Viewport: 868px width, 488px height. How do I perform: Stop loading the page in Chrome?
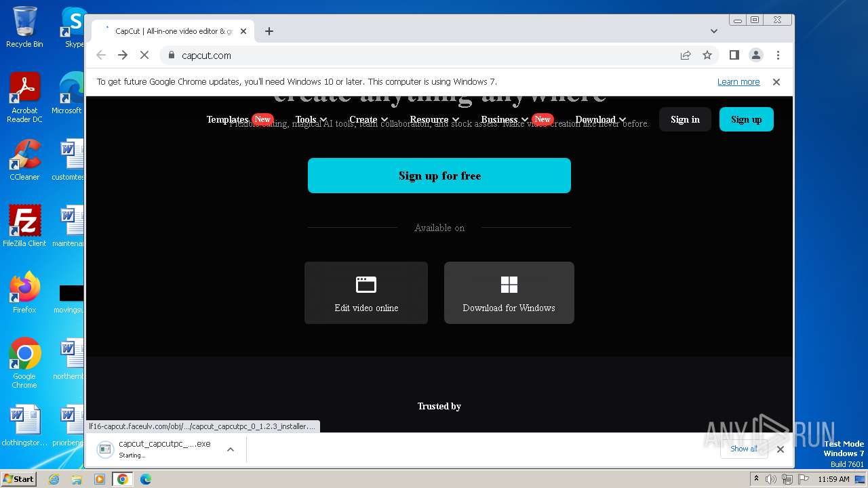[x=144, y=56]
